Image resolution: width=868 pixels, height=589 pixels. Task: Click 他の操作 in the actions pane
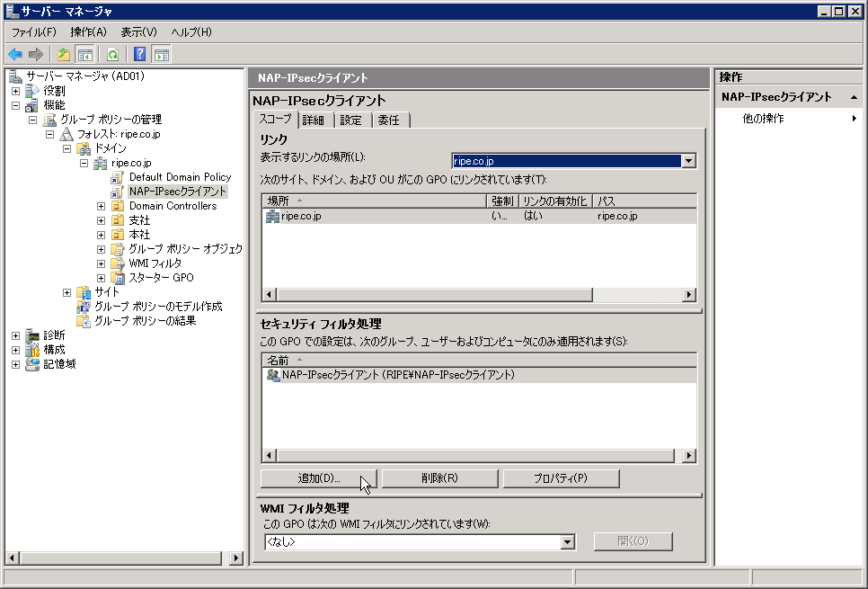[x=764, y=118]
